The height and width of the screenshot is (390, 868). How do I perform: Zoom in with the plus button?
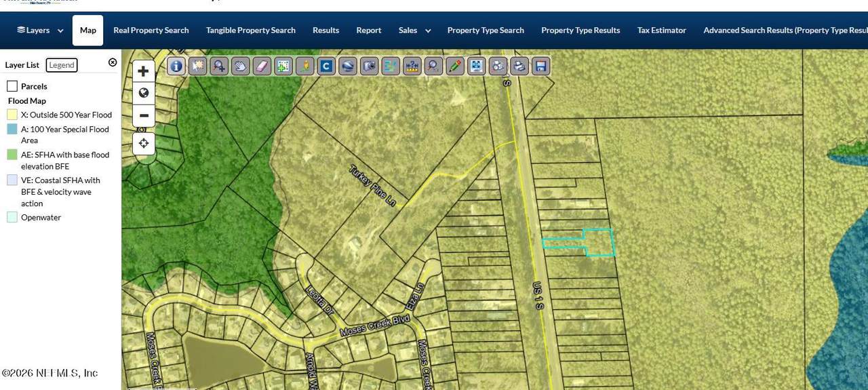pyautogui.click(x=144, y=71)
